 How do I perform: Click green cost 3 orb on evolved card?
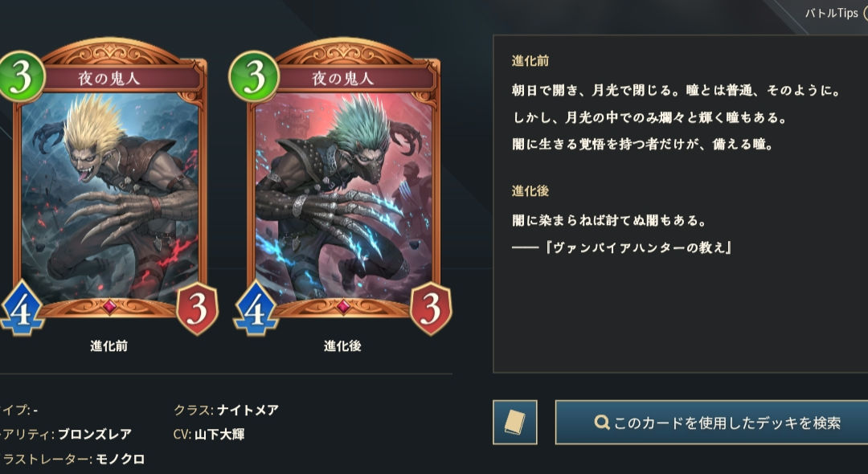(x=254, y=76)
